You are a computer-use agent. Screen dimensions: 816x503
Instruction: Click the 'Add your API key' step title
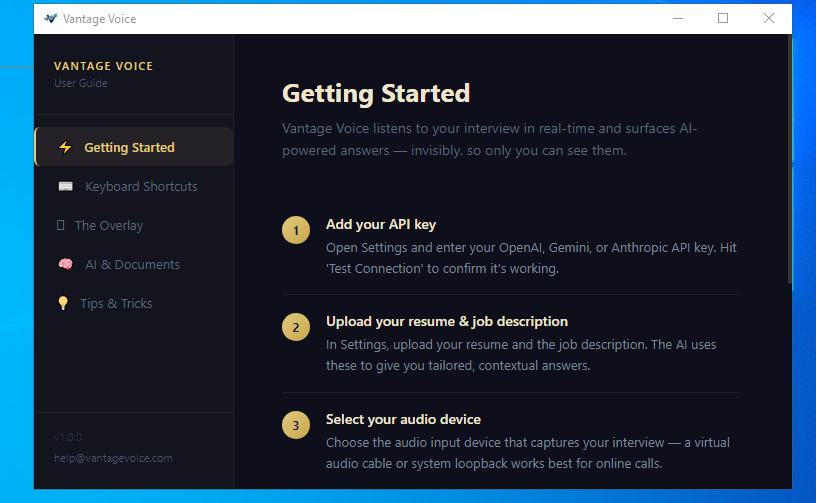[381, 224]
